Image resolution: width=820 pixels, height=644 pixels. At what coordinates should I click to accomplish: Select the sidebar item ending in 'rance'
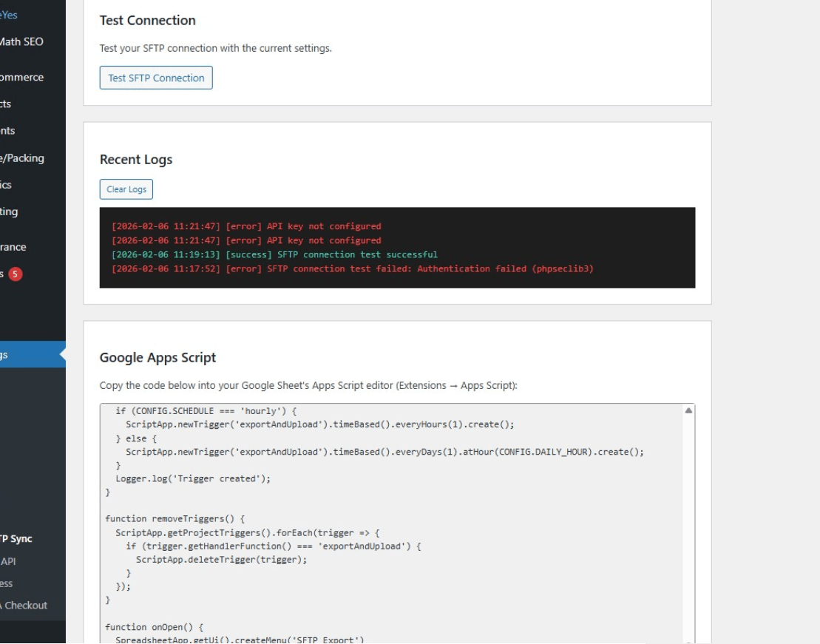pyautogui.click(x=13, y=247)
